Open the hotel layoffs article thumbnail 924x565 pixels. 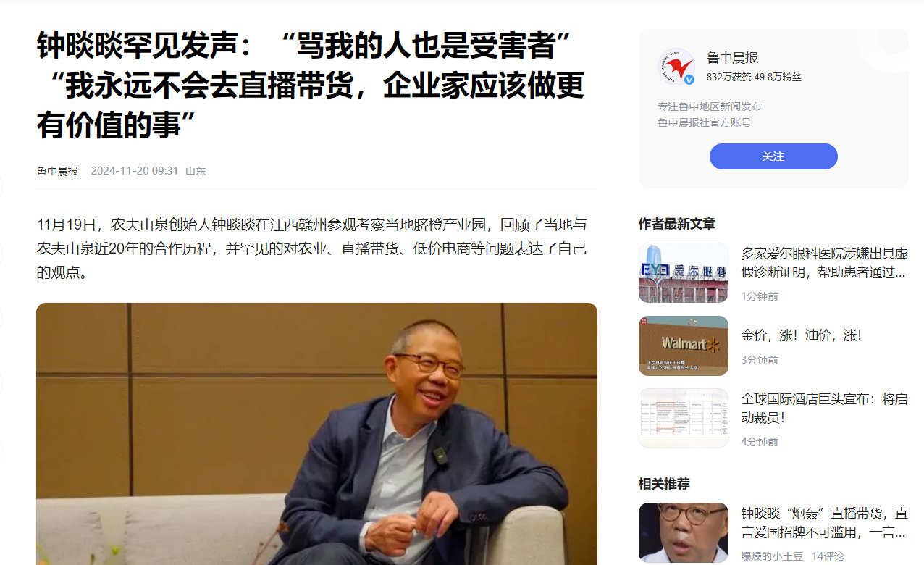(684, 418)
